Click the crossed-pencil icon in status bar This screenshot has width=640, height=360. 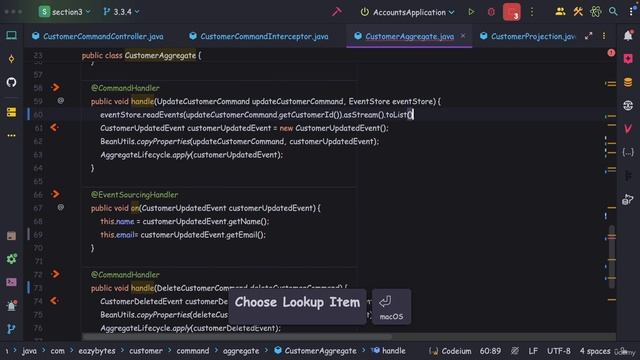515,351
